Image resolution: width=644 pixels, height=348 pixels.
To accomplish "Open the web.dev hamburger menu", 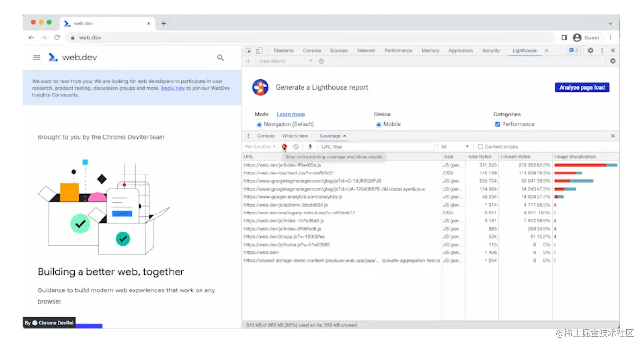I will (37, 58).
